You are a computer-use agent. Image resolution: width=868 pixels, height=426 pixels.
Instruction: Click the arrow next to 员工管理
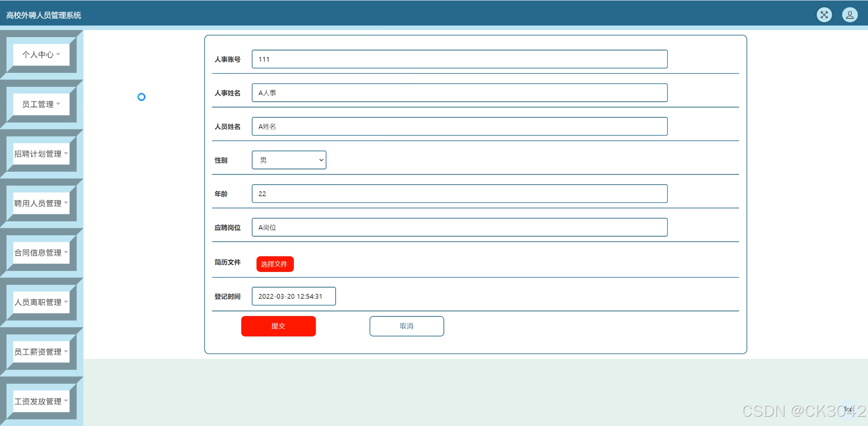pos(58,104)
